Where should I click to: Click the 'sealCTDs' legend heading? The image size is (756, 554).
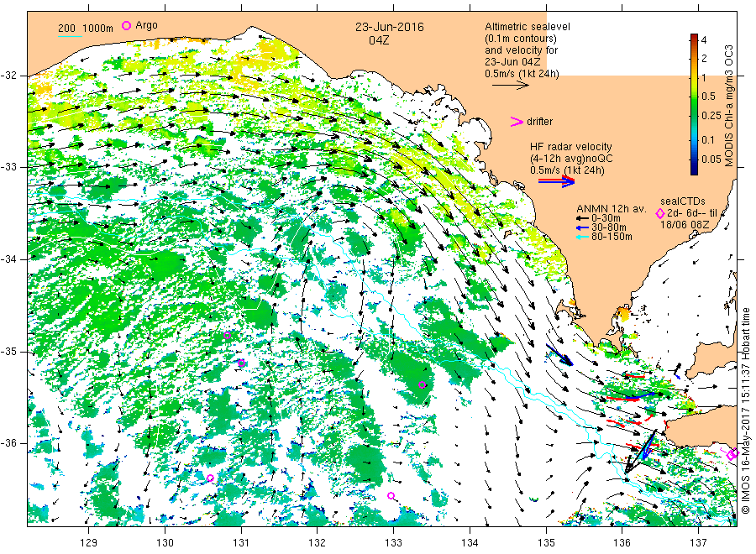[683, 201]
